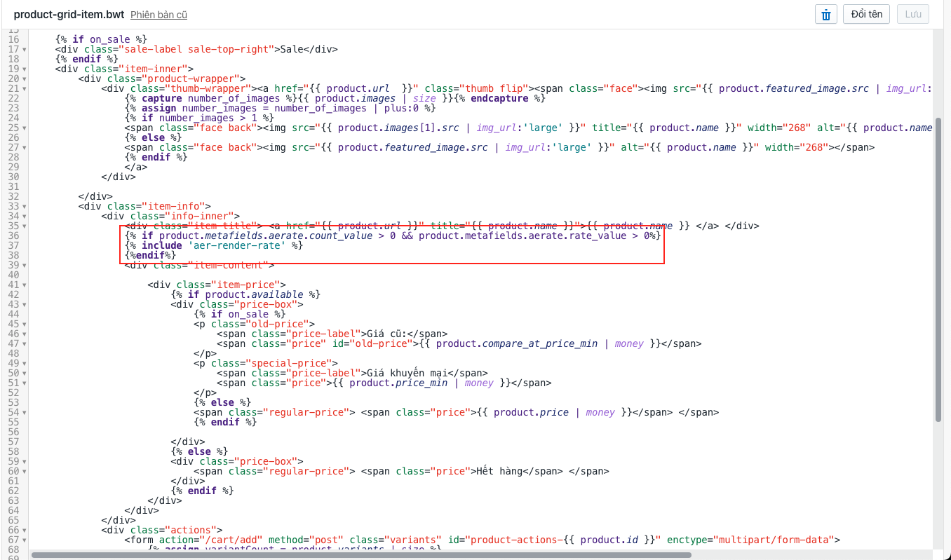Fold the product-wrapper div at line 20
This screenshot has height=560, width=951.
[24, 79]
